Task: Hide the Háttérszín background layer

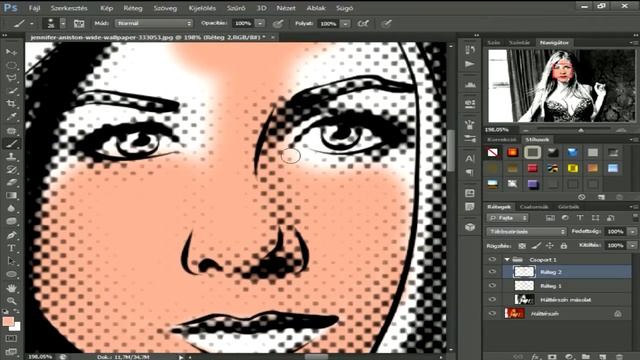Action: (x=492, y=313)
